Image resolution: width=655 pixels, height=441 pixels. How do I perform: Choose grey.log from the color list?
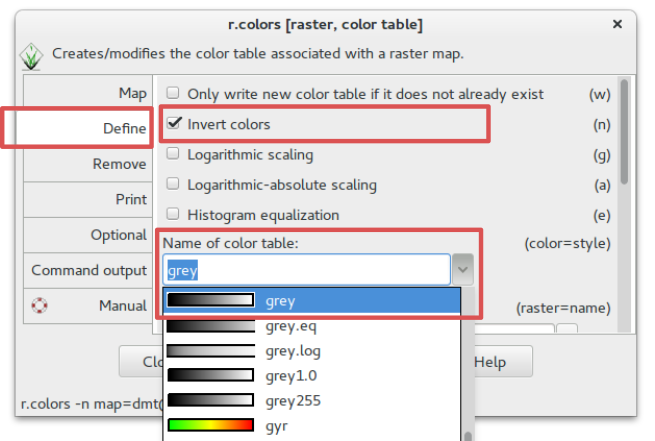(312, 351)
